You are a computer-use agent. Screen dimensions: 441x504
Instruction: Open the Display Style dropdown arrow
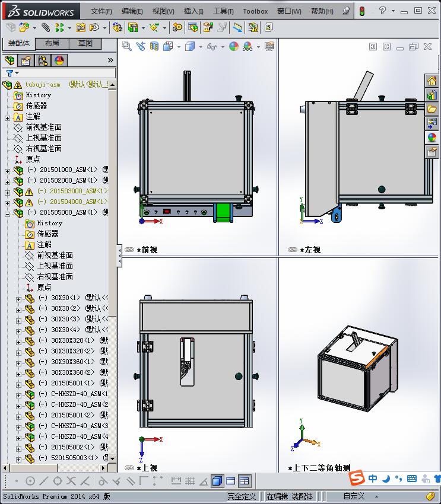pyautogui.click(x=201, y=47)
